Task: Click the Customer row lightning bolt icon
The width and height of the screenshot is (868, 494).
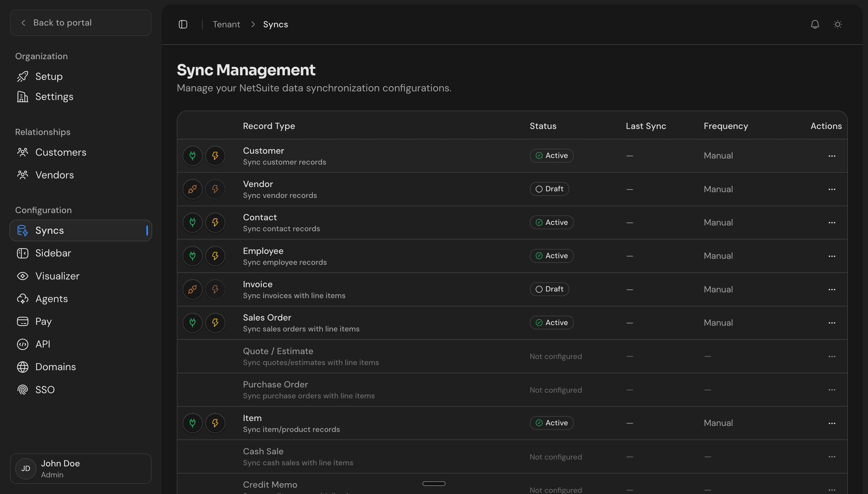Action: (x=215, y=156)
